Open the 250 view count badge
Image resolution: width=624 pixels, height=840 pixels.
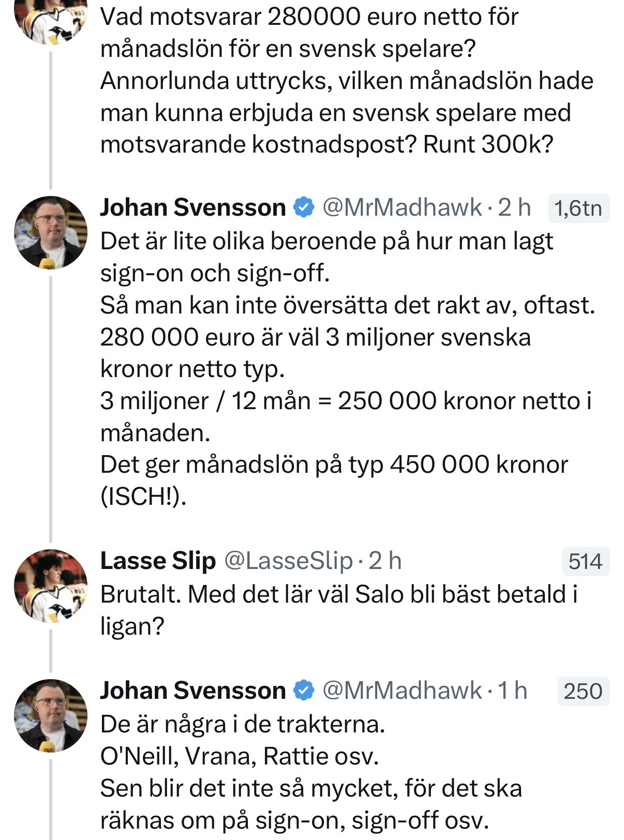[x=583, y=692]
